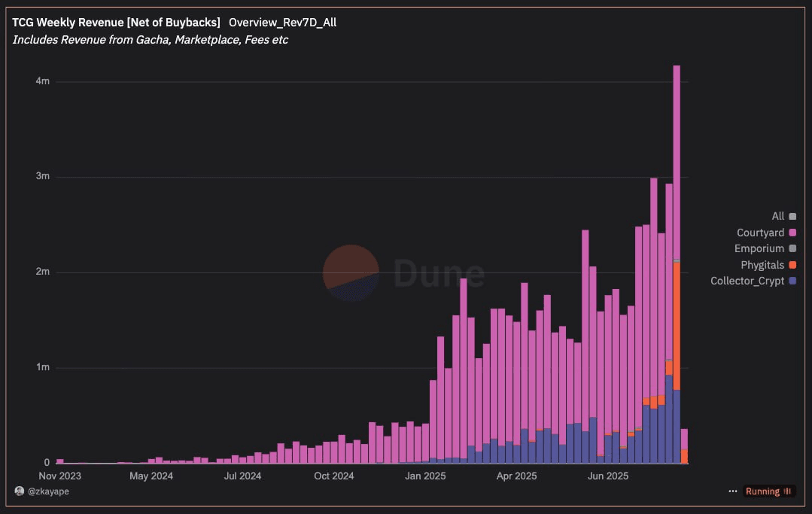Viewport: 812px width, 514px height.
Task: Click the zkayape author avatar
Action: click(x=20, y=491)
